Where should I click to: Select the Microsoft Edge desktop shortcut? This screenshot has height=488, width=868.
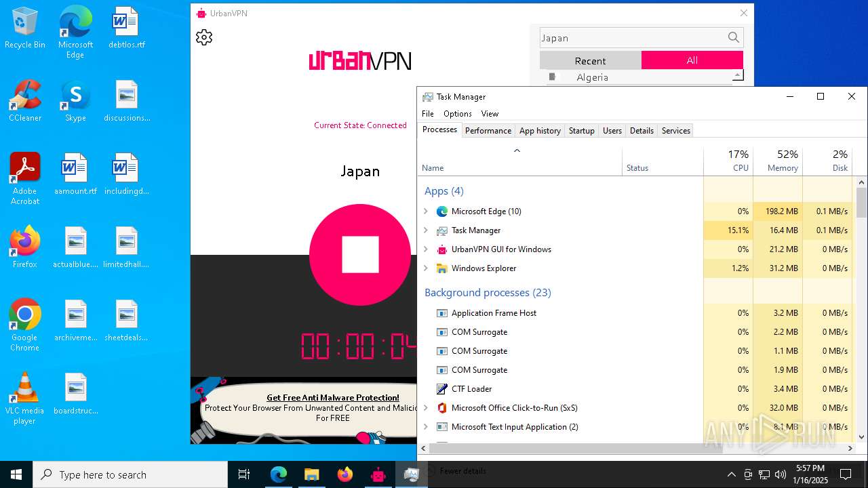pos(75,33)
